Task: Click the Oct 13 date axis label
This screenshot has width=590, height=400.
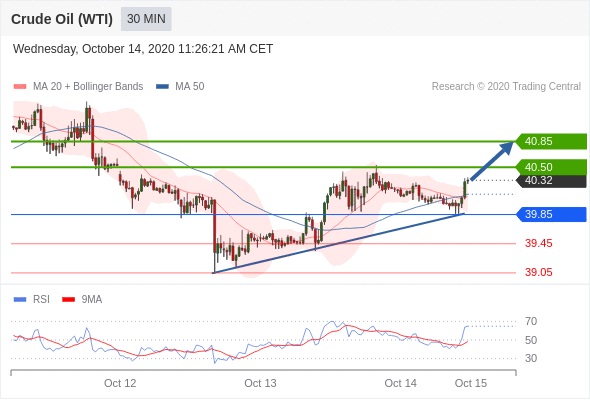Action: pyautogui.click(x=260, y=383)
